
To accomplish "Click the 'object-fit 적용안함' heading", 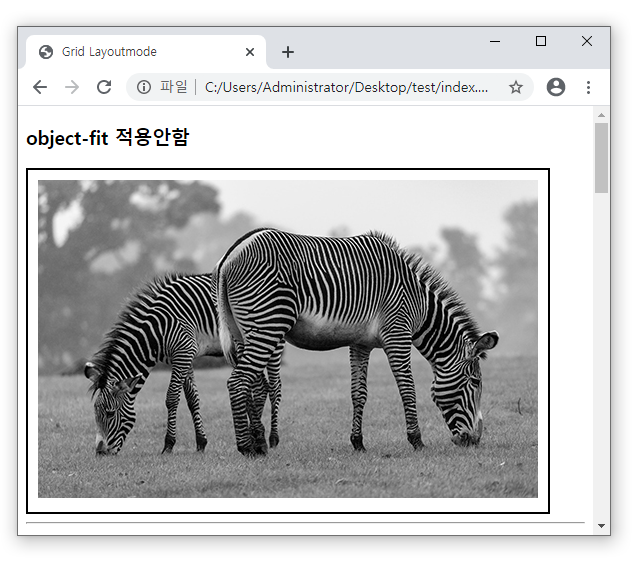I will (108, 138).
